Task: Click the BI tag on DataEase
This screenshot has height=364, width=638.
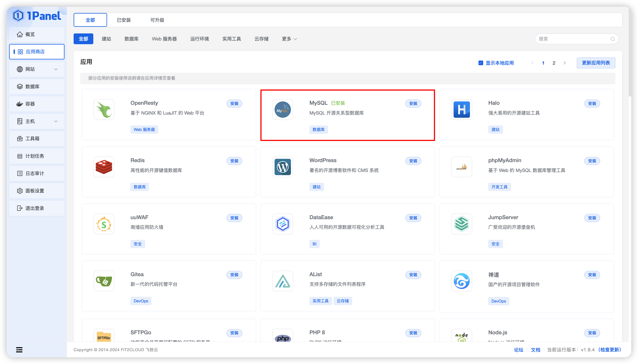Action: pyautogui.click(x=314, y=244)
